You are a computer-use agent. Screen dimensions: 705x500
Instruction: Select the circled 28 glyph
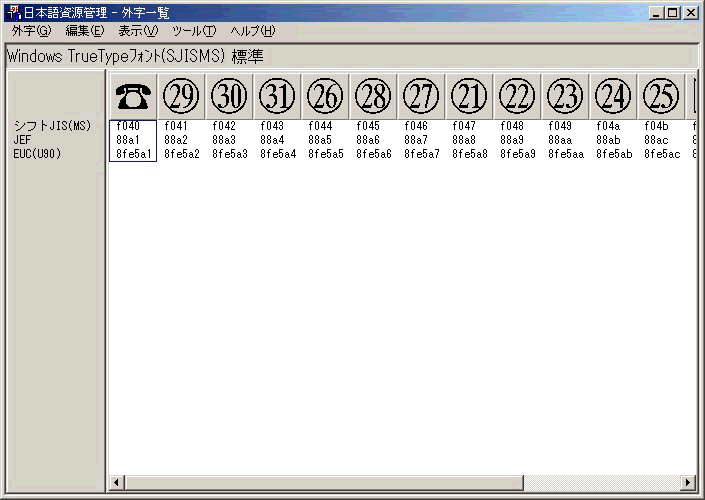tap(373, 96)
